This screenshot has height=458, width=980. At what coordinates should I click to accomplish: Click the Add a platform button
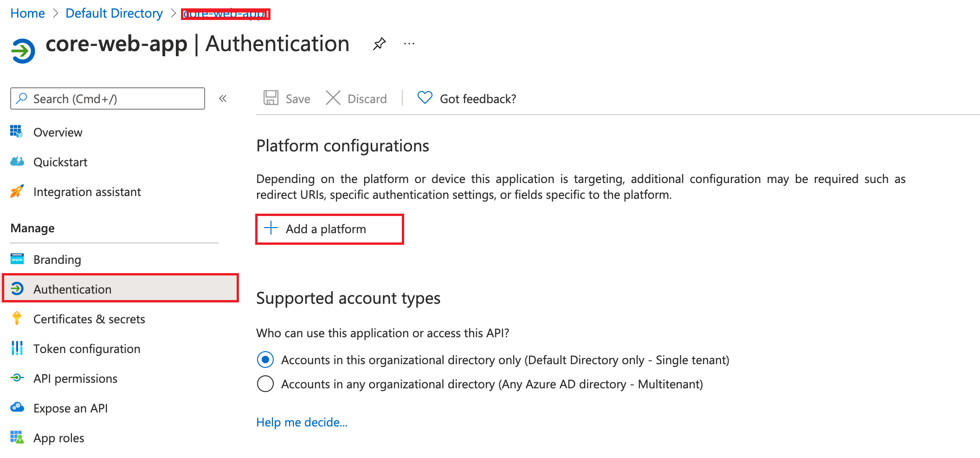coord(329,229)
